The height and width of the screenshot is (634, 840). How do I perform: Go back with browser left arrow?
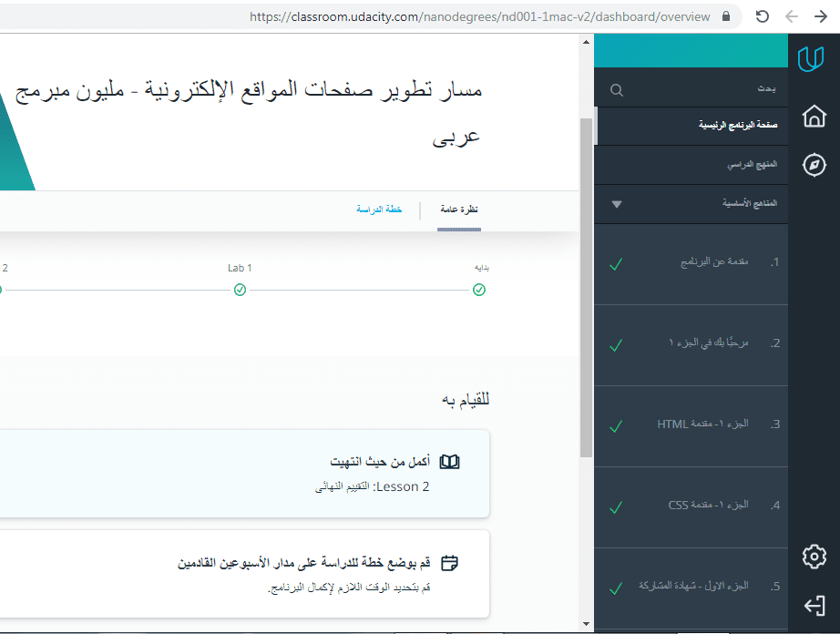[791, 16]
